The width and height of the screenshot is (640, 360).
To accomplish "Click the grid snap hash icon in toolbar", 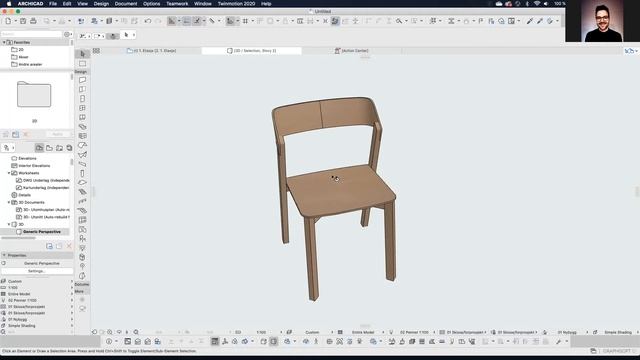I will (245, 21).
